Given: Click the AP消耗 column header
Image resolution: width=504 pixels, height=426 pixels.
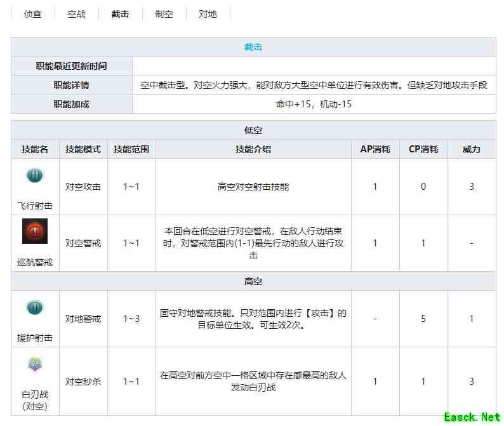Looking at the screenshot, I should tap(375, 149).
